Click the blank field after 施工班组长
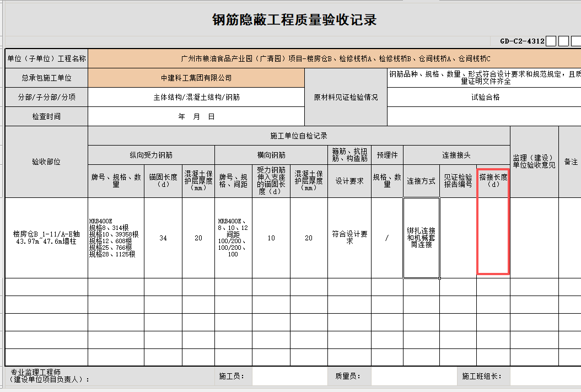 [x=545, y=377]
